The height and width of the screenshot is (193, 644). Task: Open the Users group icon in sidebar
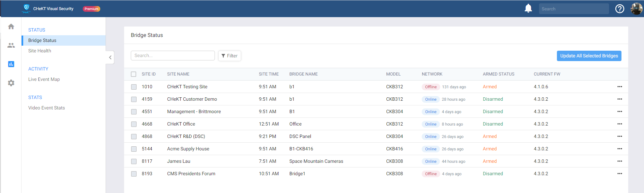11,45
